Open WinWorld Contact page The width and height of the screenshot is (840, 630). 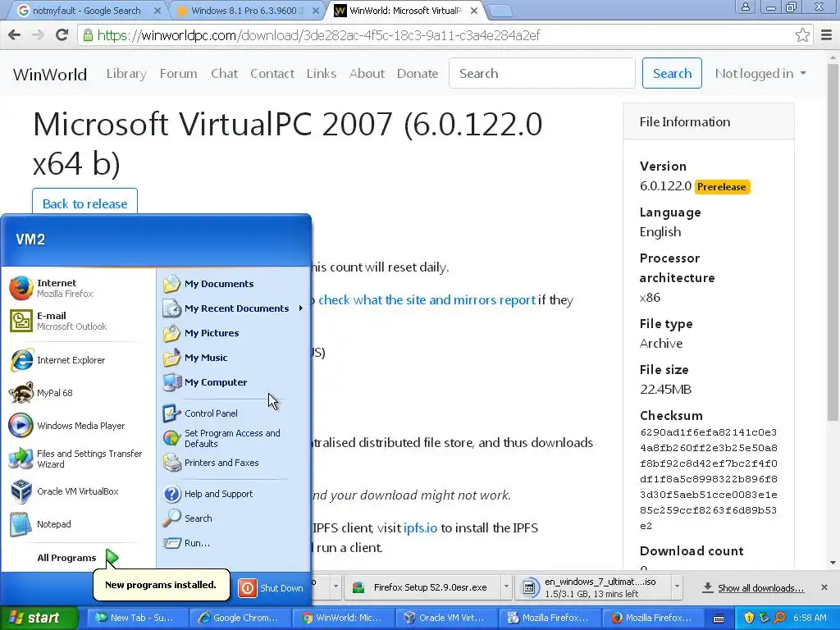[x=272, y=73]
